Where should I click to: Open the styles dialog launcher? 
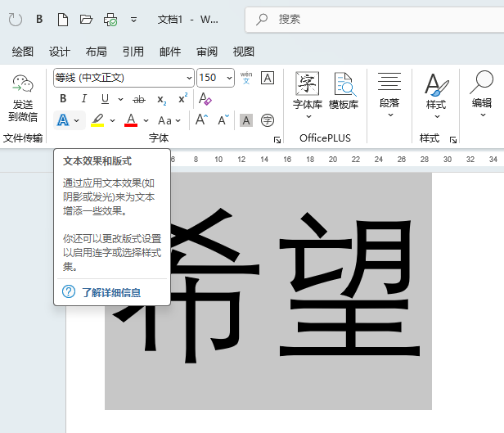click(x=453, y=140)
